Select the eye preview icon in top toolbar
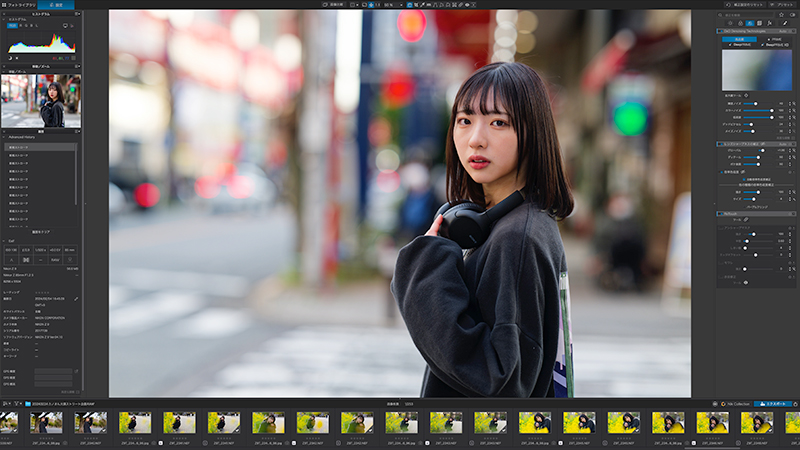This screenshot has height=450, width=800. 467,5
